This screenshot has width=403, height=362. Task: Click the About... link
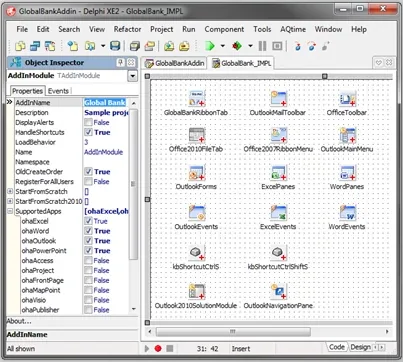click(x=19, y=321)
